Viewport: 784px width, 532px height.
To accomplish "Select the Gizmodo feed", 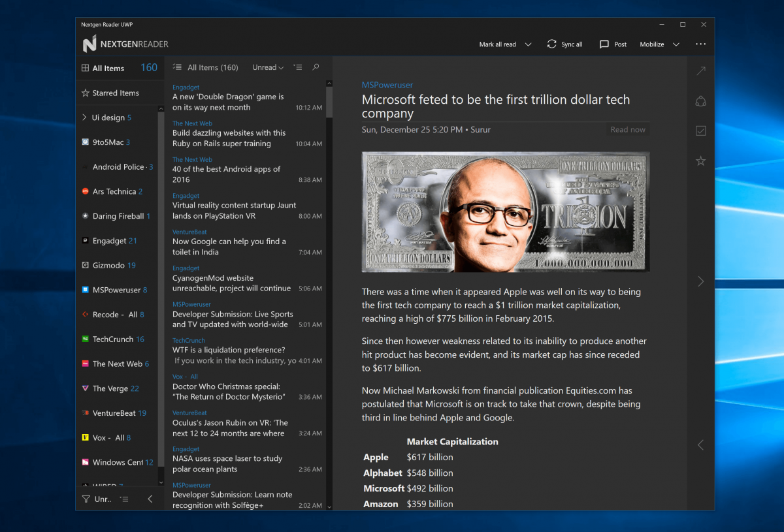I will point(116,265).
